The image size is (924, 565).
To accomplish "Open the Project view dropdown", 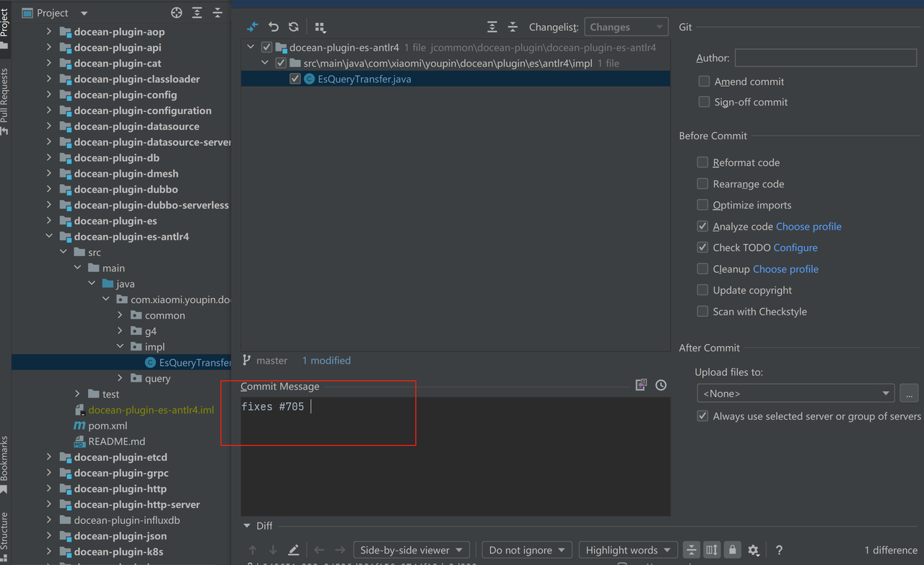I will point(84,13).
